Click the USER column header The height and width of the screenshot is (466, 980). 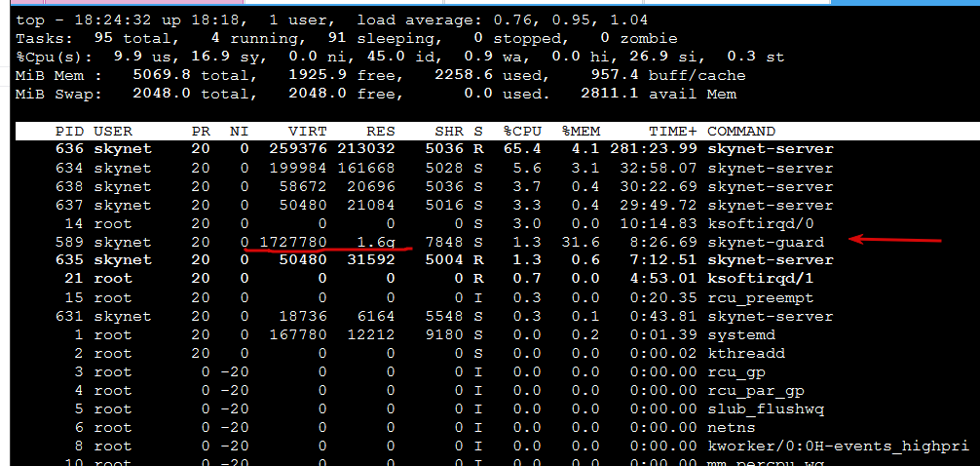click(x=113, y=132)
